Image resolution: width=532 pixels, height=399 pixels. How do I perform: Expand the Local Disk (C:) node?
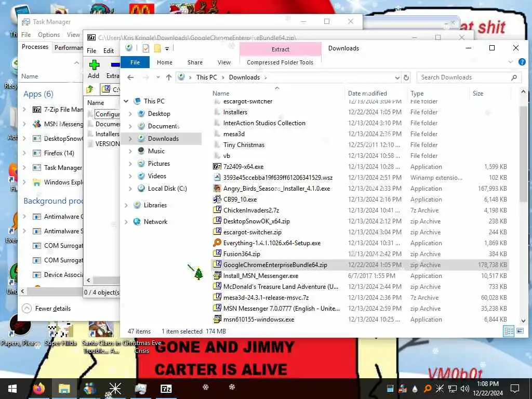130,189
